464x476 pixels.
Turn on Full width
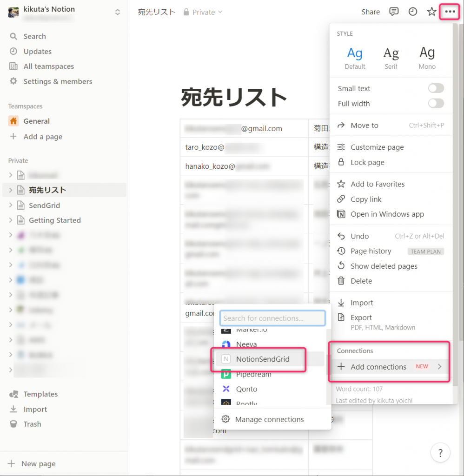coord(436,103)
